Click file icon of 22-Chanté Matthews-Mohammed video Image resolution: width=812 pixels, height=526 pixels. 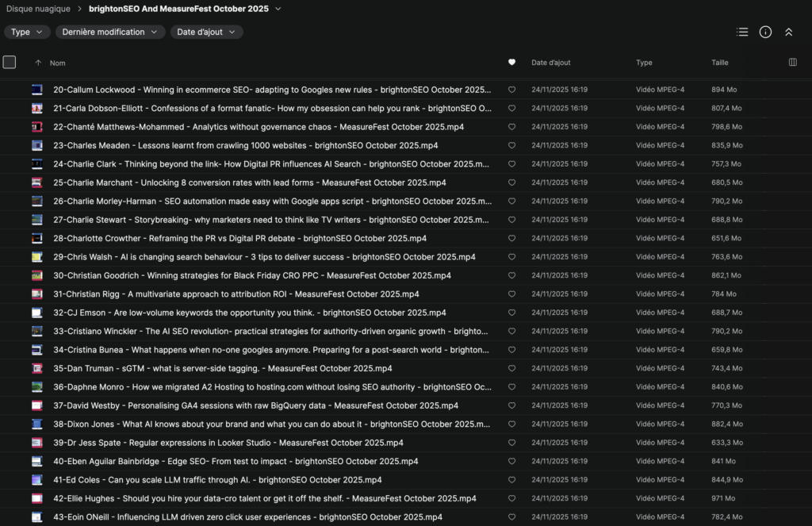point(36,127)
